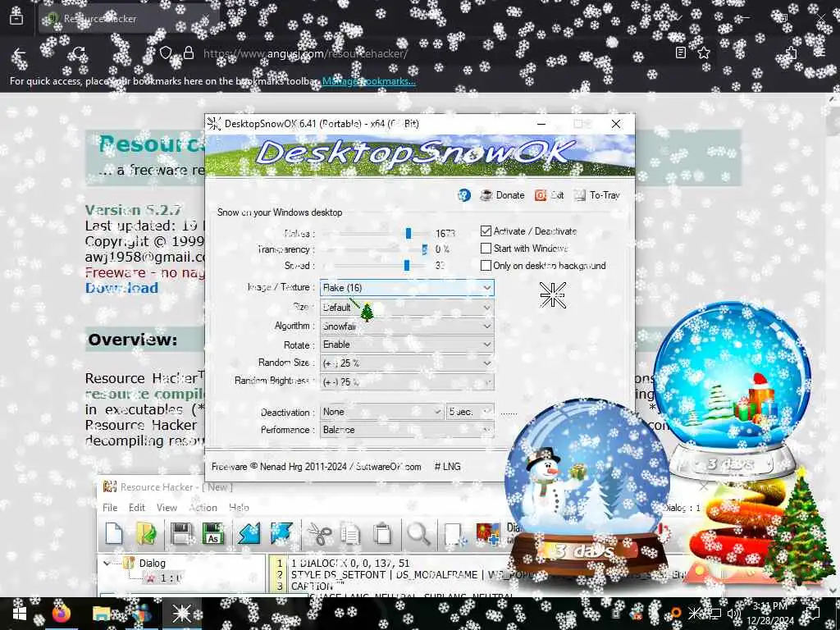Click New blank file icon in Resource Hacker

click(x=114, y=534)
